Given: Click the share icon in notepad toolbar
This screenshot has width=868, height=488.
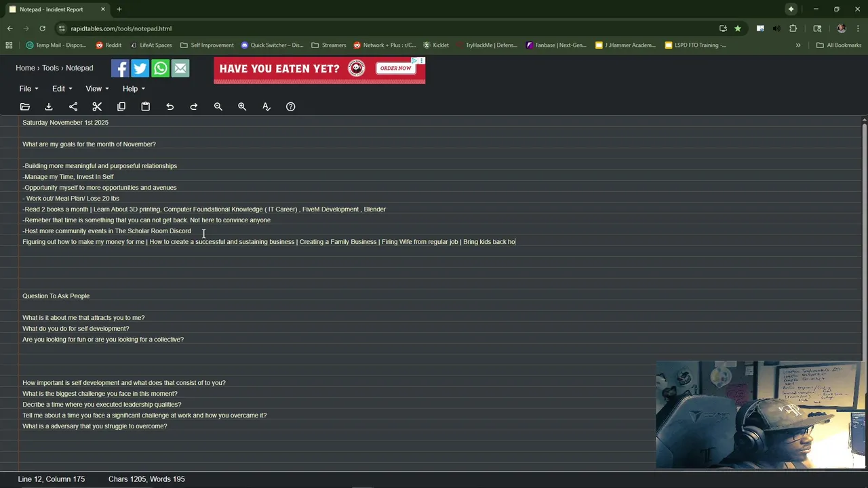Looking at the screenshot, I should (x=73, y=106).
